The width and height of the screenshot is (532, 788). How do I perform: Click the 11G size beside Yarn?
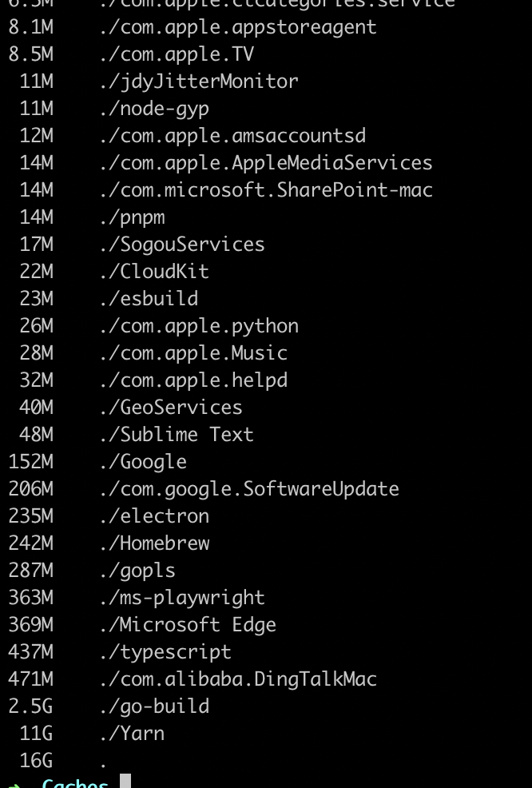(x=37, y=733)
